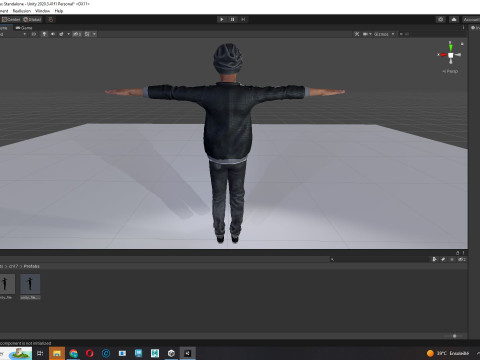
Task: Click the Prefabs breadcrumb folder
Action: [x=31, y=266]
